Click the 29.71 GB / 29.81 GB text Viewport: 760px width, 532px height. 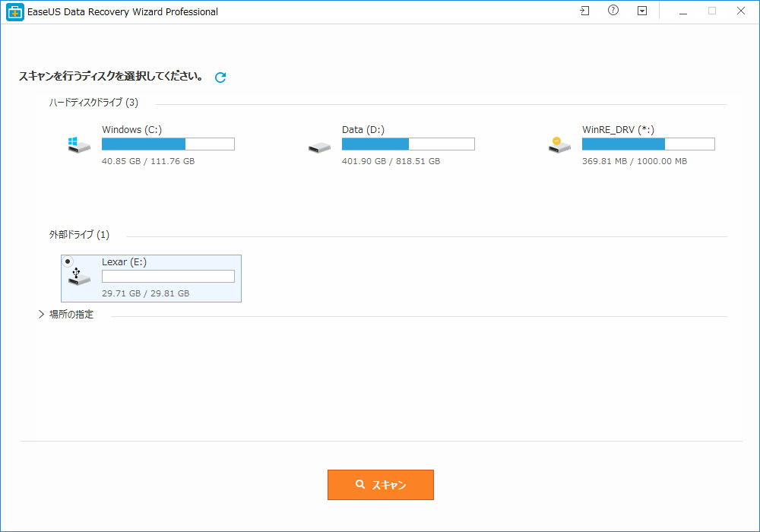click(x=145, y=293)
